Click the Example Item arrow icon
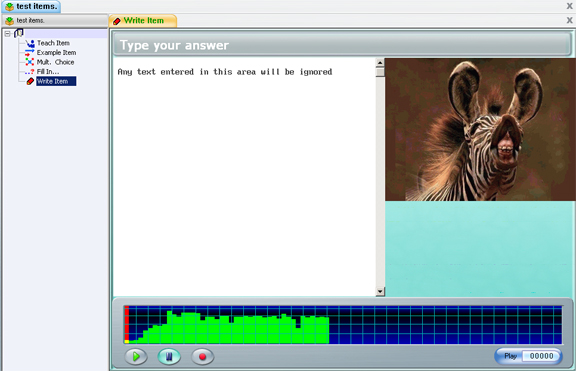This screenshot has width=576, height=371. coord(30,53)
